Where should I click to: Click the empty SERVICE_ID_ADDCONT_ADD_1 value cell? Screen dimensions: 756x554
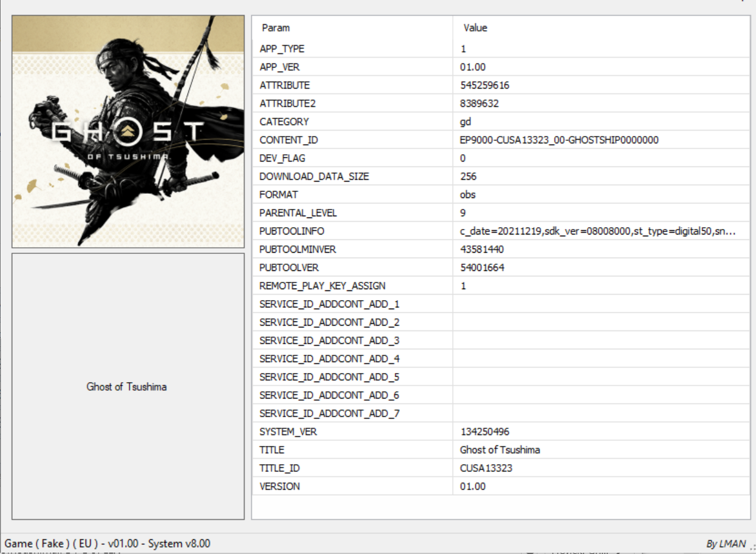tap(601, 304)
